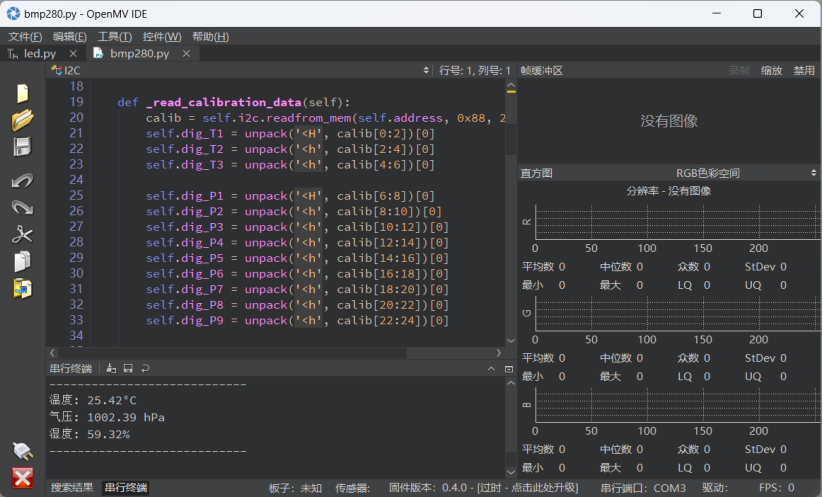This screenshot has height=497, width=823.
Task: Open the 文件(F) menu
Action: click(x=25, y=37)
